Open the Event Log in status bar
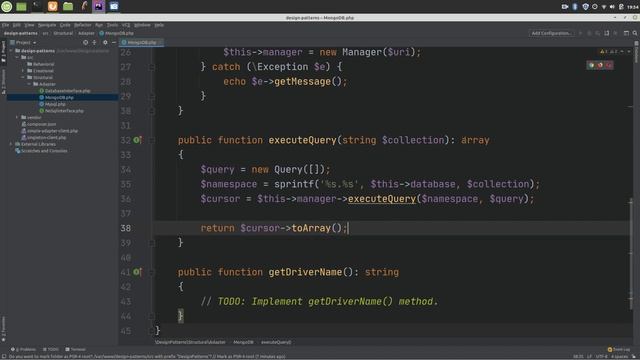Viewport: 640px width, 360px height. tap(619, 349)
